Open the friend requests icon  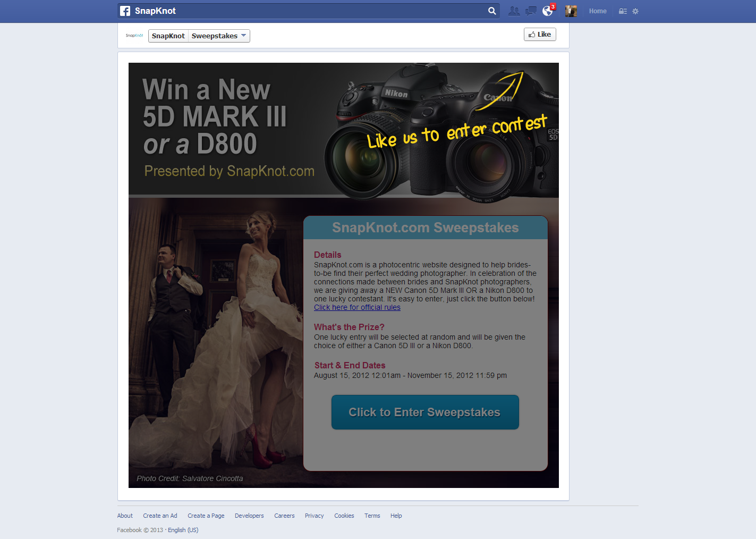pos(514,11)
